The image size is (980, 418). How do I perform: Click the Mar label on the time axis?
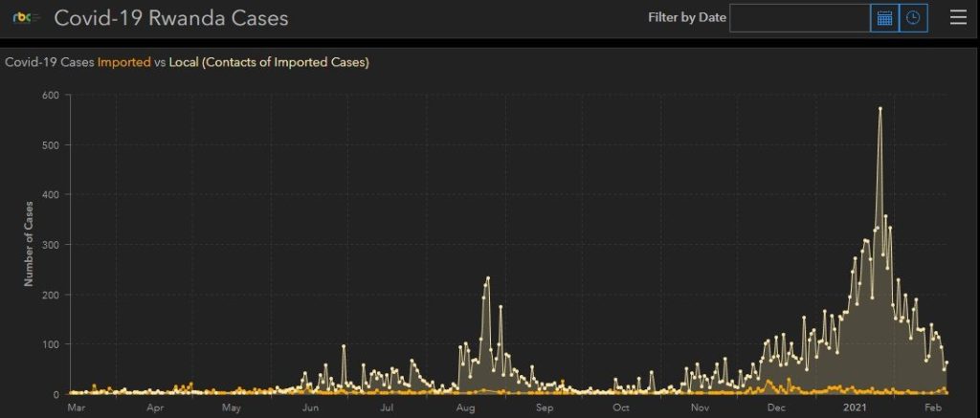(x=78, y=408)
